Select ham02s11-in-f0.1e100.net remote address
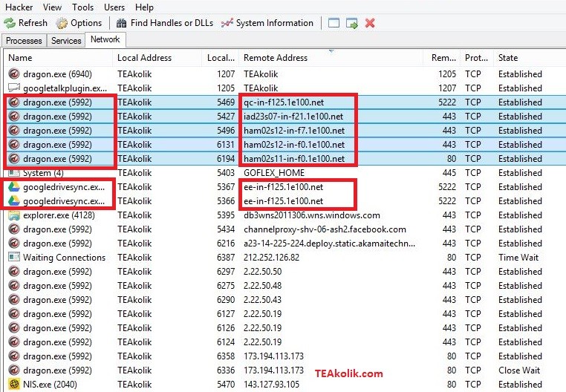This screenshot has height=392, width=566. coord(294,158)
